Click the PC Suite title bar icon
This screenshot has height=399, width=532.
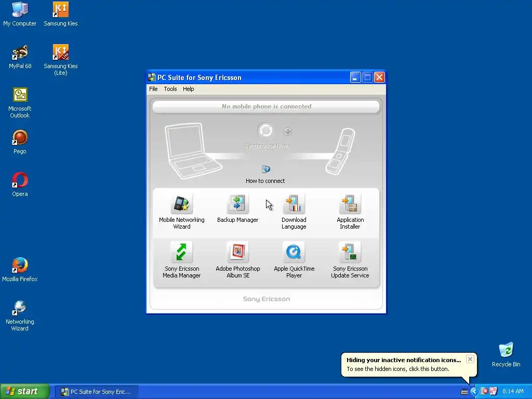(x=152, y=77)
